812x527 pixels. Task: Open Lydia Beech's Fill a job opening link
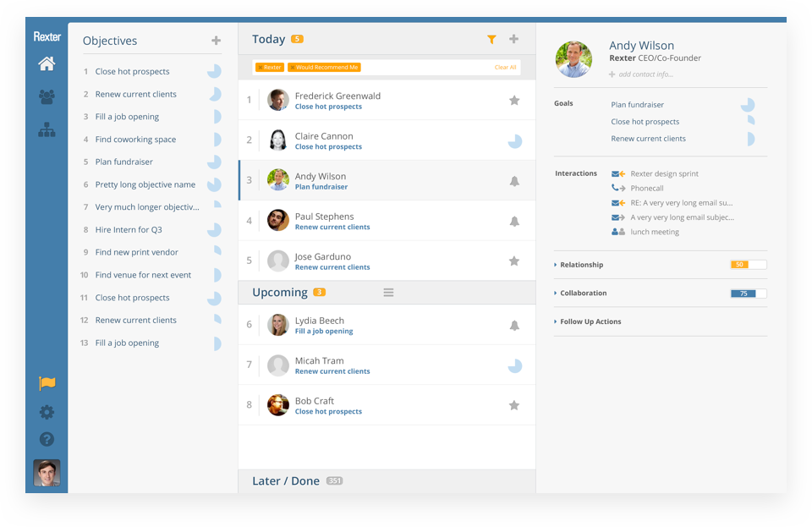click(x=324, y=332)
